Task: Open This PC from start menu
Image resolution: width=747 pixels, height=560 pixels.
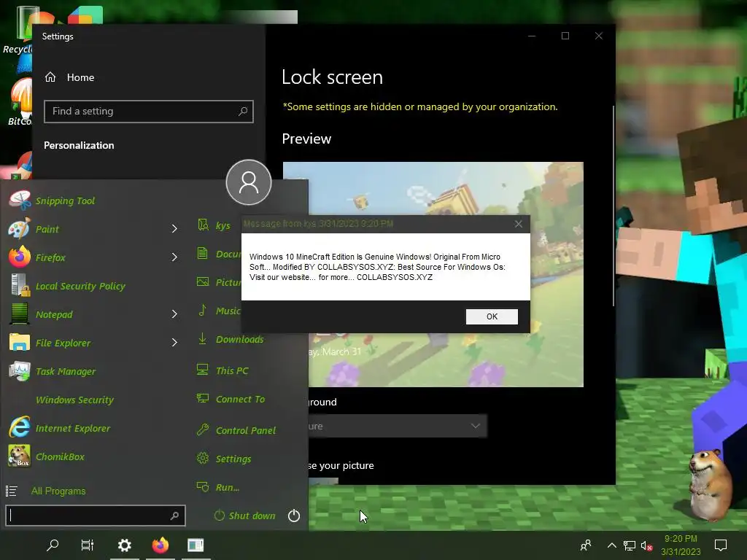Action: [223, 370]
